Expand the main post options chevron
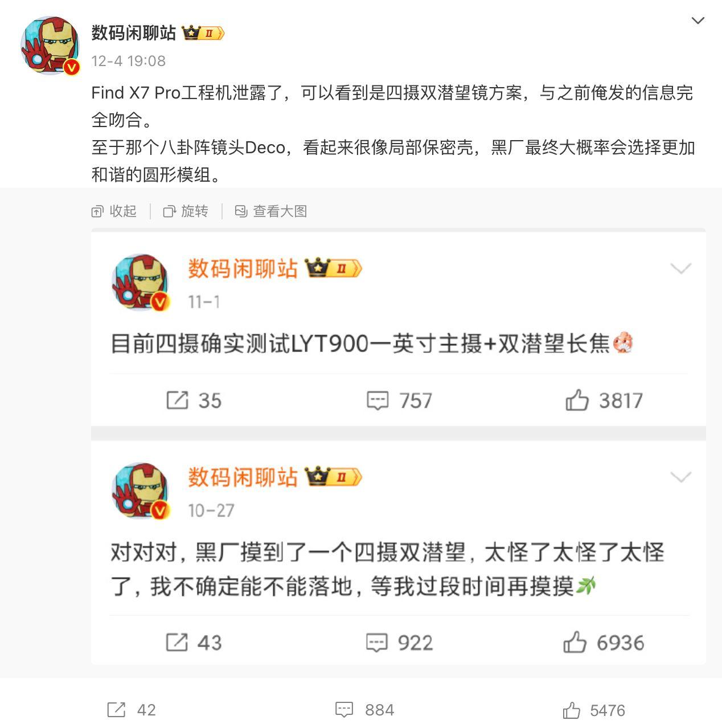This screenshot has width=722, height=728. click(x=698, y=21)
